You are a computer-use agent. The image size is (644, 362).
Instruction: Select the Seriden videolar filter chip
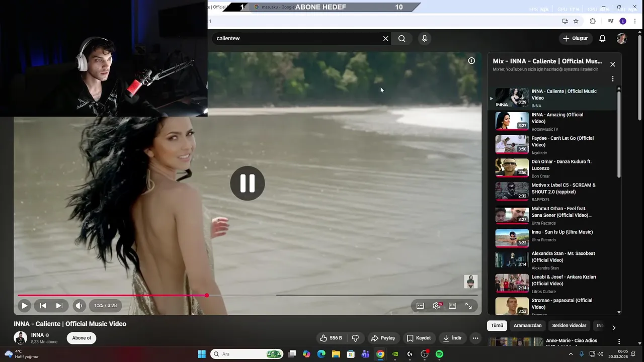pyautogui.click(x=569, y=326)
